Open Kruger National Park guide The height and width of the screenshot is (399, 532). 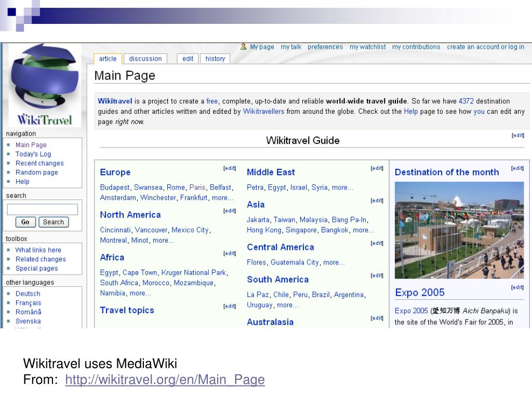coord(193,272)
